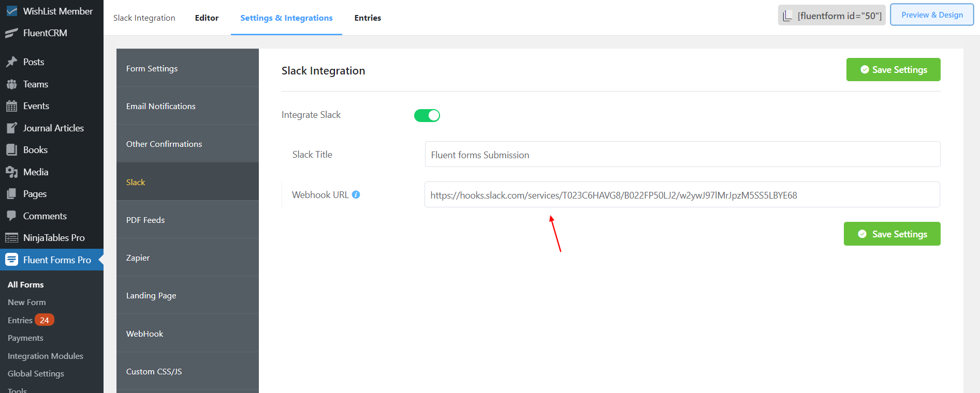Select Slack in settings sidebar
This screenshot has width=980, height=393.
[187, 182]
